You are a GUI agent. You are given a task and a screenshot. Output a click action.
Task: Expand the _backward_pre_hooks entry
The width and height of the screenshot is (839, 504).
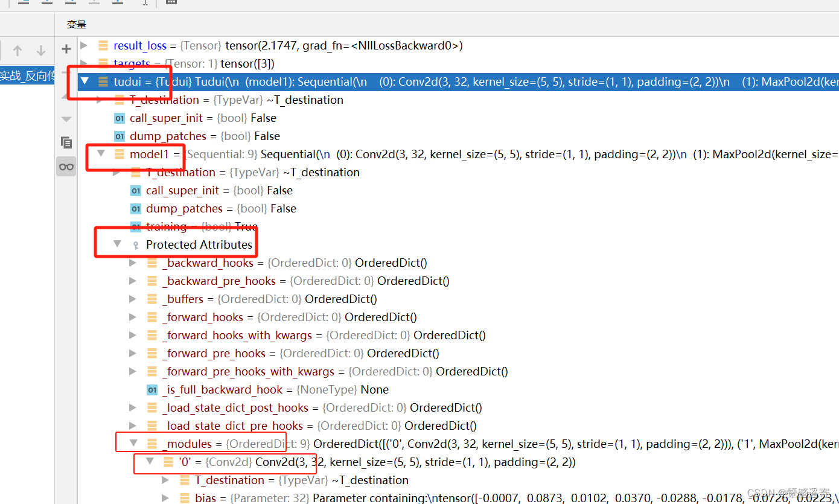pyautogui.click(x=133, y=281)
